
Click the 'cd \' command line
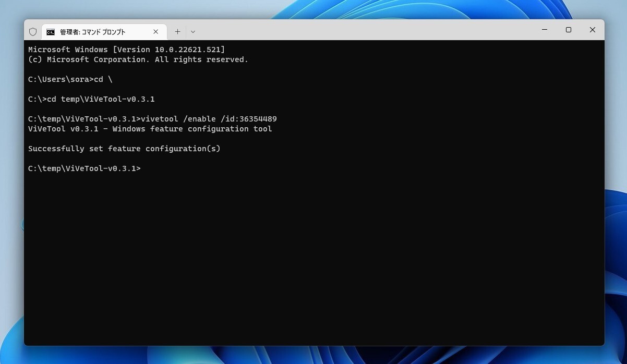coord(70,79)
